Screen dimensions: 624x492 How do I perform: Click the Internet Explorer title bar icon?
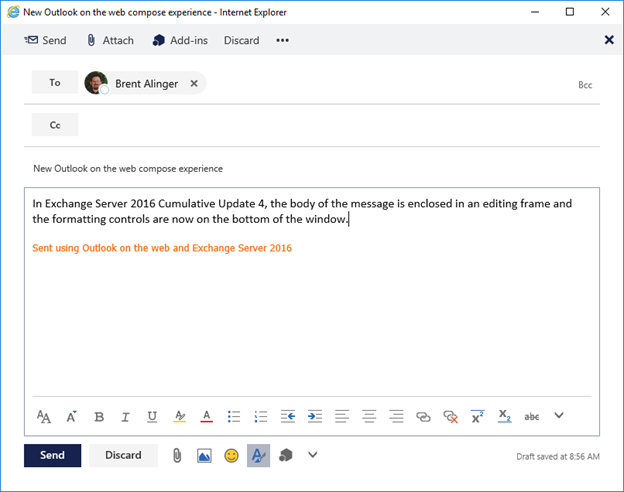pos(13,12)
